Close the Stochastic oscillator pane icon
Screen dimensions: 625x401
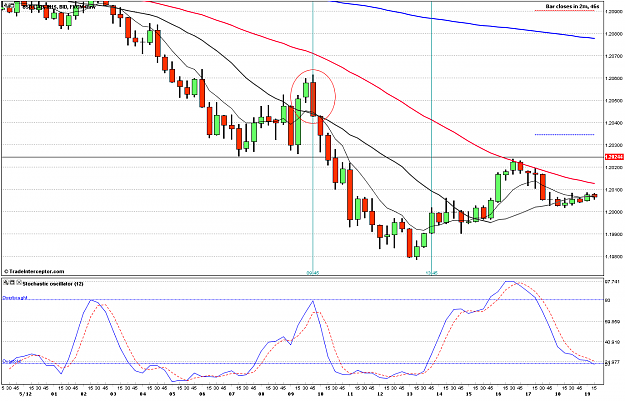coord(18,283)
